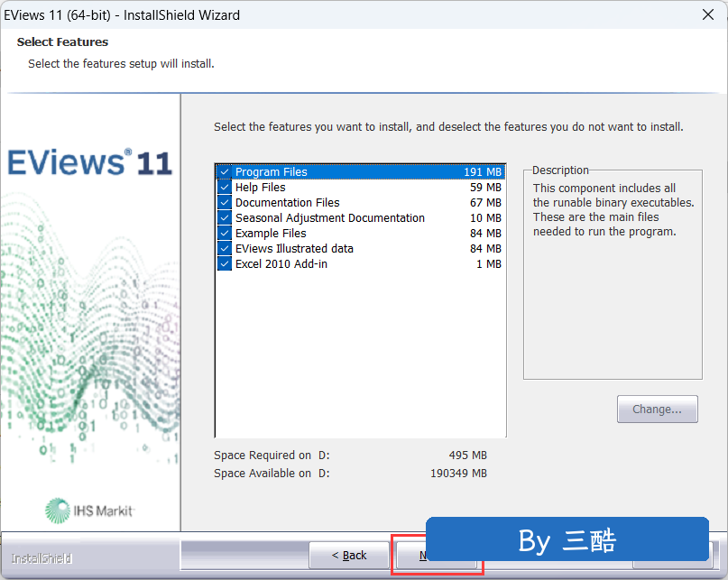Select the 'Excel 2010 Add-in' row text
Screen dimensions: 728x580
[281, 263]
